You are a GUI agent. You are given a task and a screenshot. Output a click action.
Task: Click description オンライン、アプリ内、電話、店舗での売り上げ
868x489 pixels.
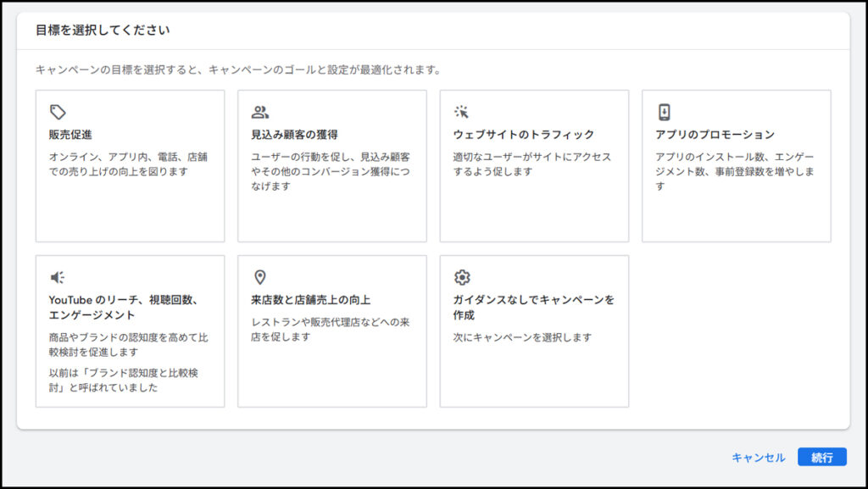128,164
